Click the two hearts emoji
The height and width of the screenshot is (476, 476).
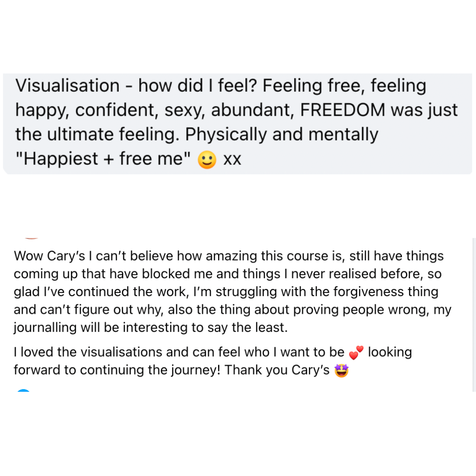click(356, 353)
